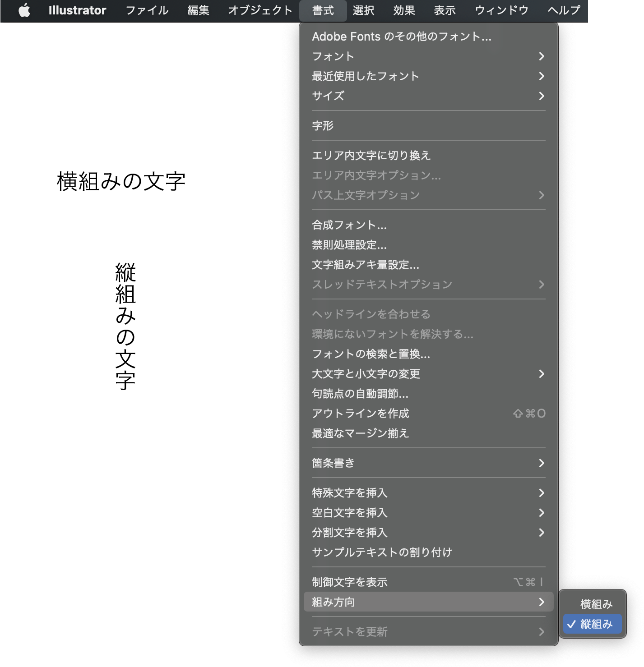Open the オブジェクト menu

tap(260, 10)
